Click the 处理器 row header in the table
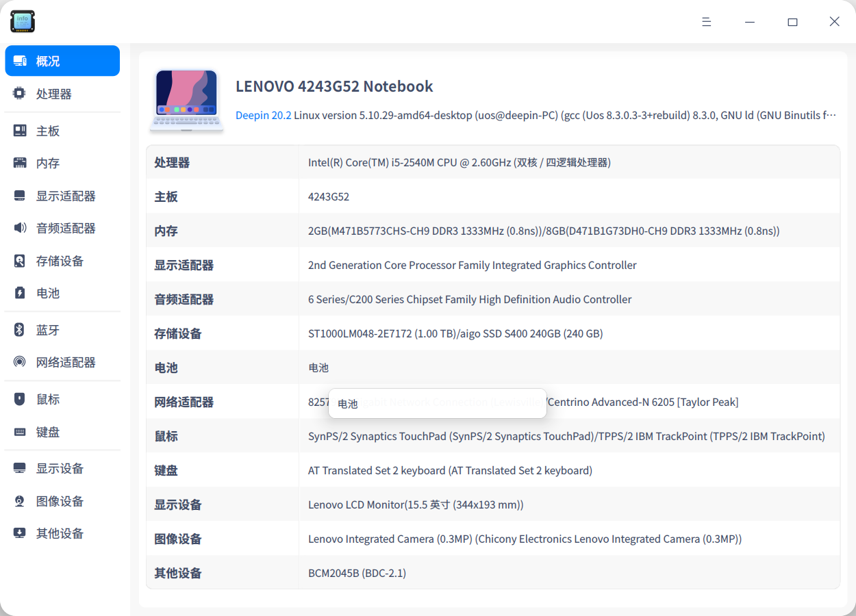The image size is (856, 616). tap(172, 162)
